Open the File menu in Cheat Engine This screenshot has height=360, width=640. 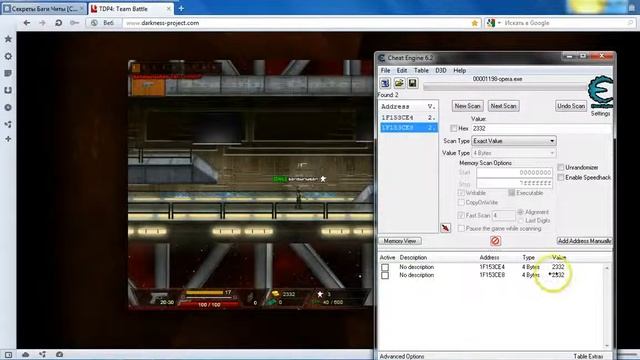click(385, 71)
